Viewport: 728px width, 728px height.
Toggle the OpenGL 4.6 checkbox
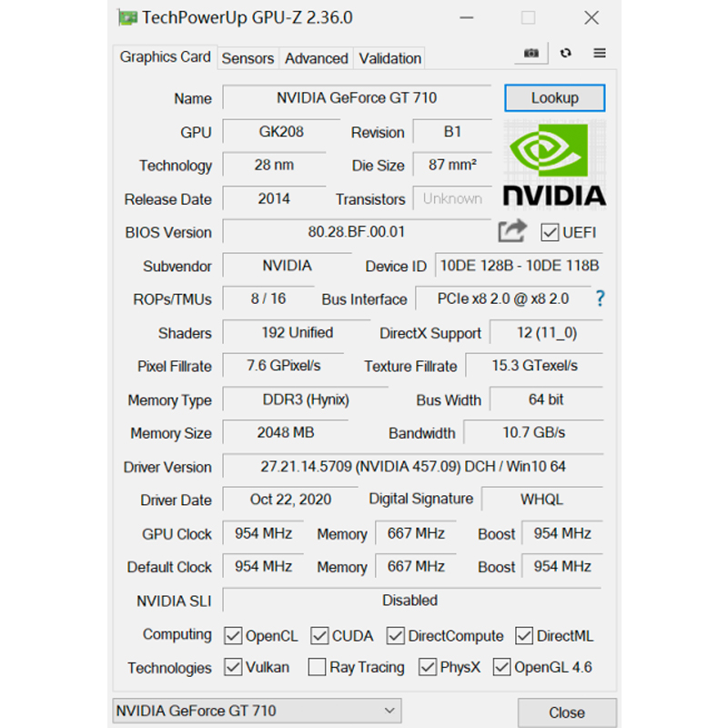[502, 667]
